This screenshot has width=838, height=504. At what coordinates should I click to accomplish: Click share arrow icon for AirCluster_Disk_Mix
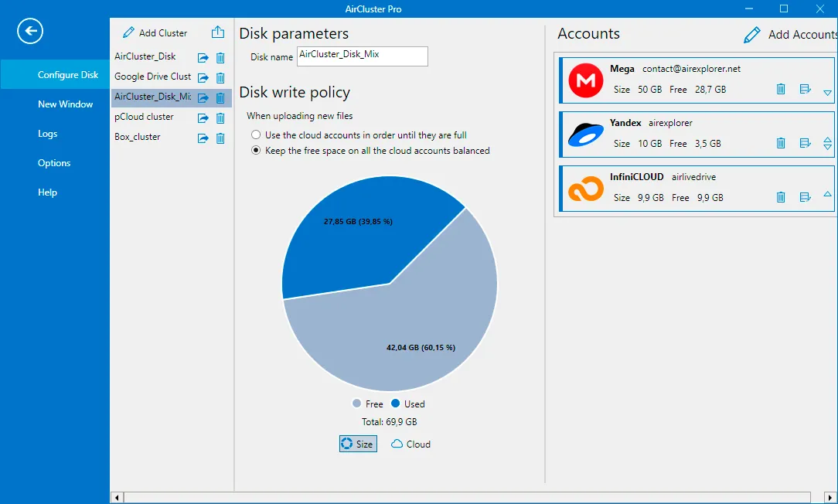203,98
